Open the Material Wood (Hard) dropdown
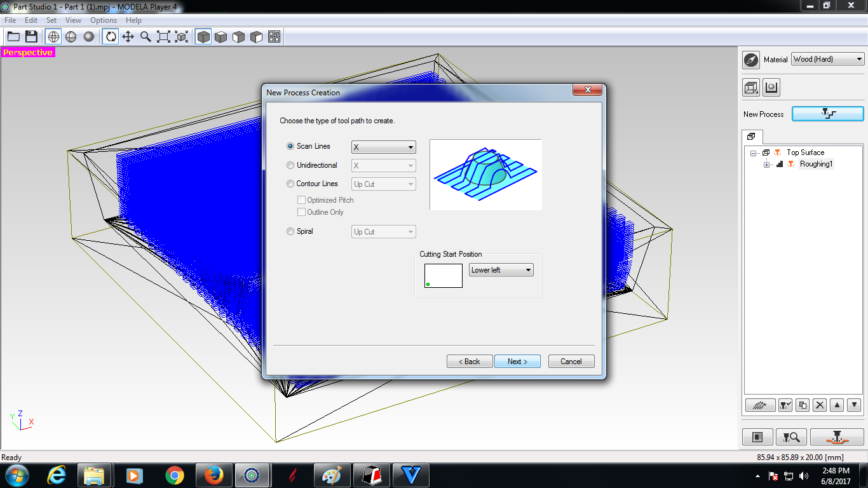The height and width of the screenshot is (488, 868). point(828,59)
